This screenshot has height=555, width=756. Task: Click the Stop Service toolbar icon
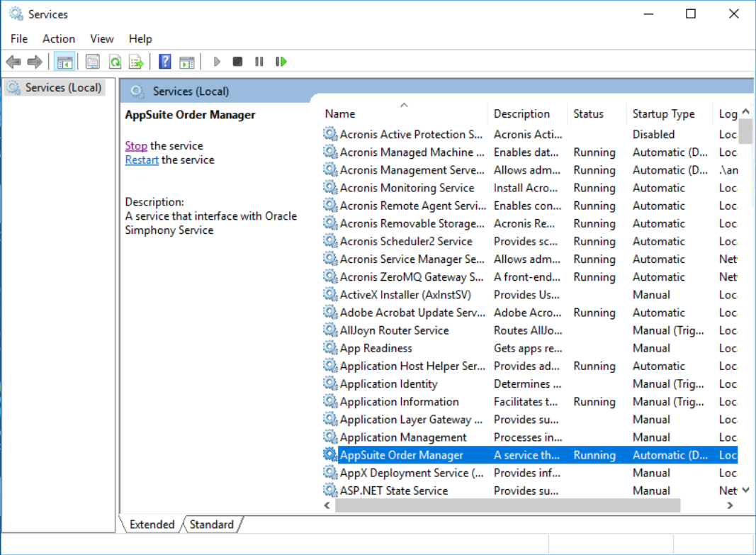[x=237, y=62]
